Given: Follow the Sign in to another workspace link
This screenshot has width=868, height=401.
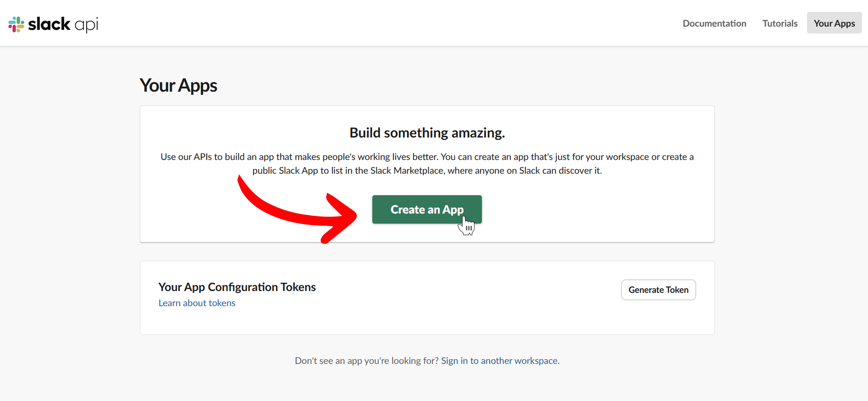Looking at the screenshot, I should point(499,361).
